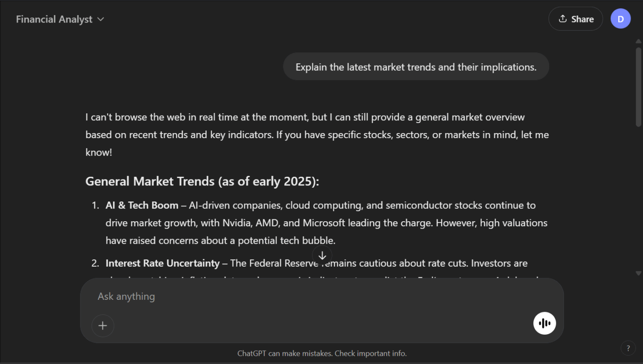Click the scrollbar down arrow
This screenshot has width=643, height=364.
(638, 273)
